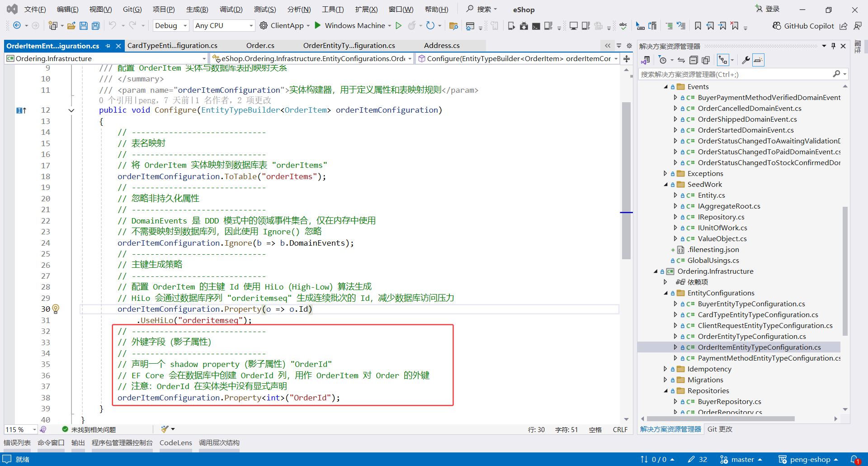The image size is (868, 466).
Task: Click the navigate backward arrow icon
Action: (x=17, y=26)
